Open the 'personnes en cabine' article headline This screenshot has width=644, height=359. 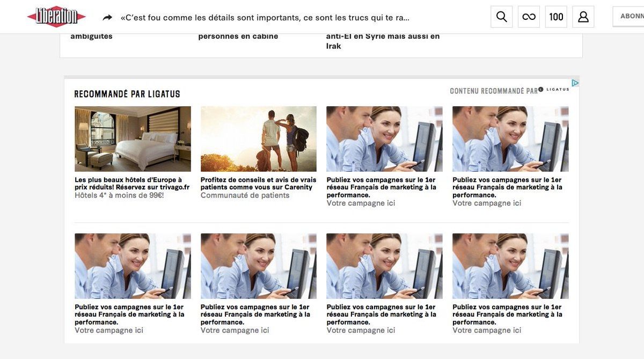tap(238, 36)
